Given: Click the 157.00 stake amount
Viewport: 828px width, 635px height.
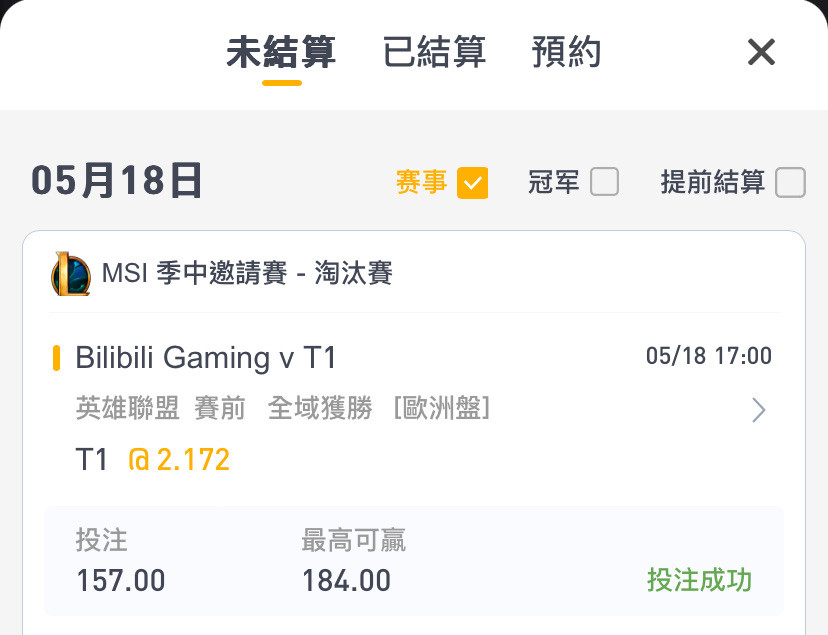Looking at the screenshot, I should tap(121, 580).
